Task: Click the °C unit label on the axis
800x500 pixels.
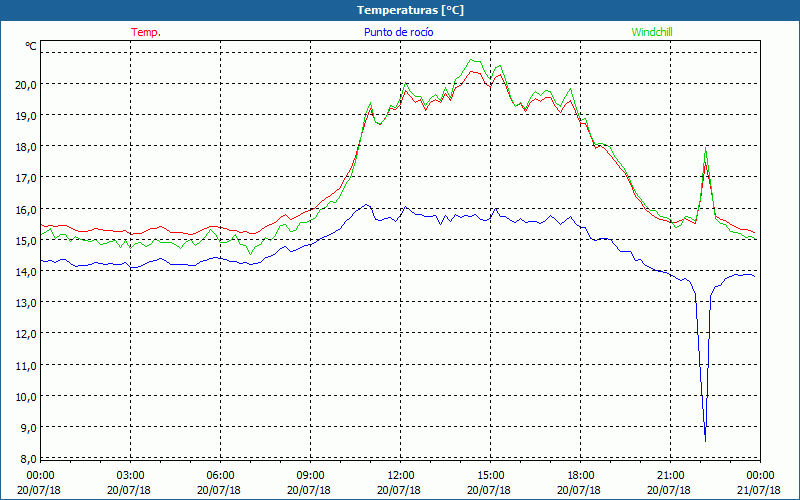Action: [x=31, y=46]
